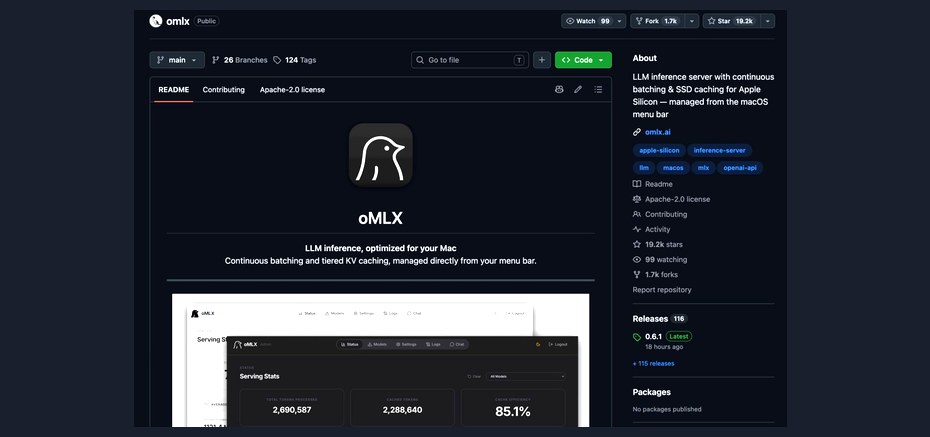Viewport: 930px width, 437px height.
Task: Star the repository with the Star button
Action: (x=731, y=21)
